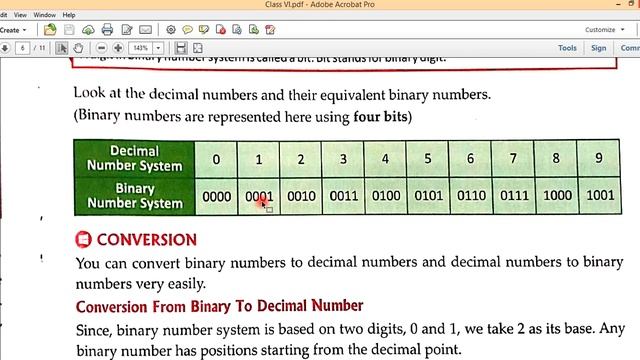This screenshot has width=640, height=360.
Task: Zoom out with minus button
Action: pyautogui.click(x=102, y=48)
